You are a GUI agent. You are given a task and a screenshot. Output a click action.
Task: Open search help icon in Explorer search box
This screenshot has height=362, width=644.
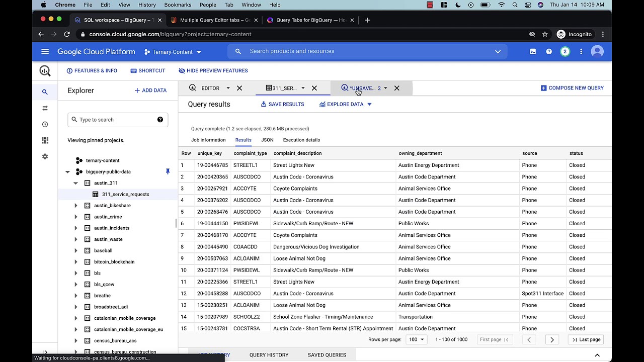click(160, 120)
